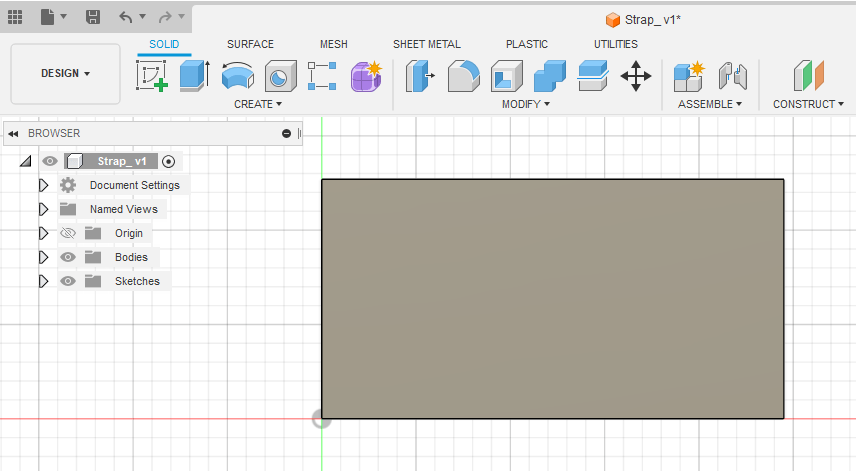Switch to the SURFACE tab
The width and height of the screenshot is (856, 471).
pyautogui.click(x=250, y=44)
